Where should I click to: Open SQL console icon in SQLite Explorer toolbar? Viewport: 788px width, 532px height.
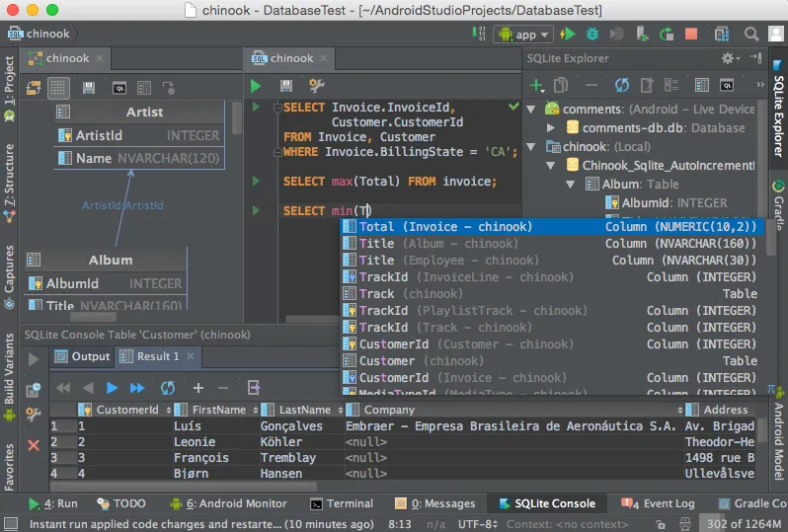[727, 86]
